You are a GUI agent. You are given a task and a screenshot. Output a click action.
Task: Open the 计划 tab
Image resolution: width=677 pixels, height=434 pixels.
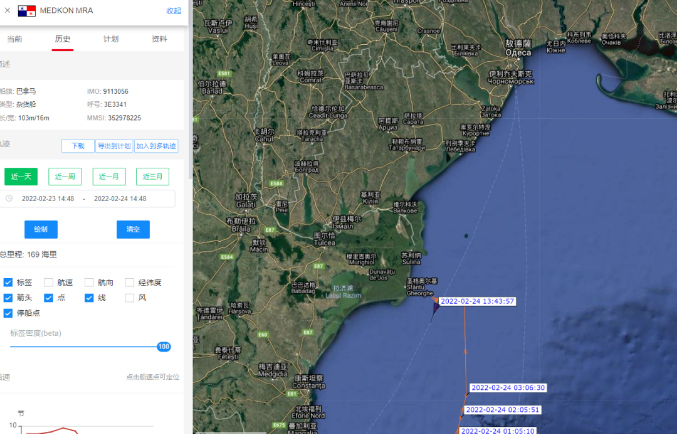111,39
